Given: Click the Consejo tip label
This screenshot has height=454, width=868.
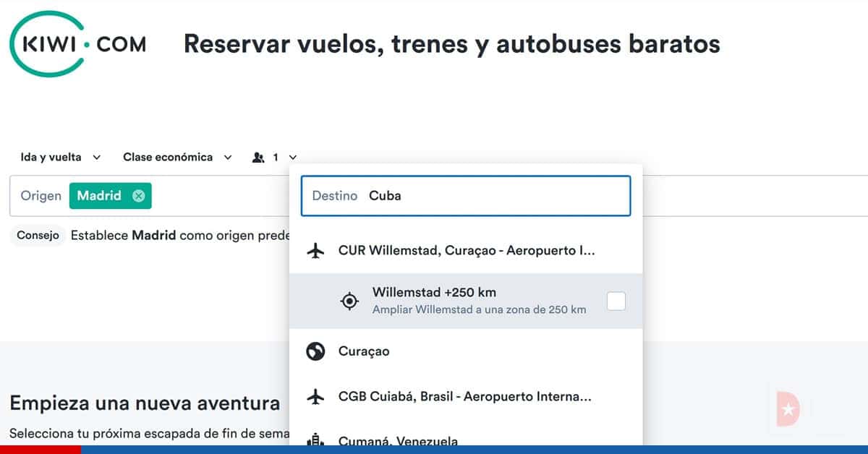Looking at the screenshot, I should click(x=38, y=236).
